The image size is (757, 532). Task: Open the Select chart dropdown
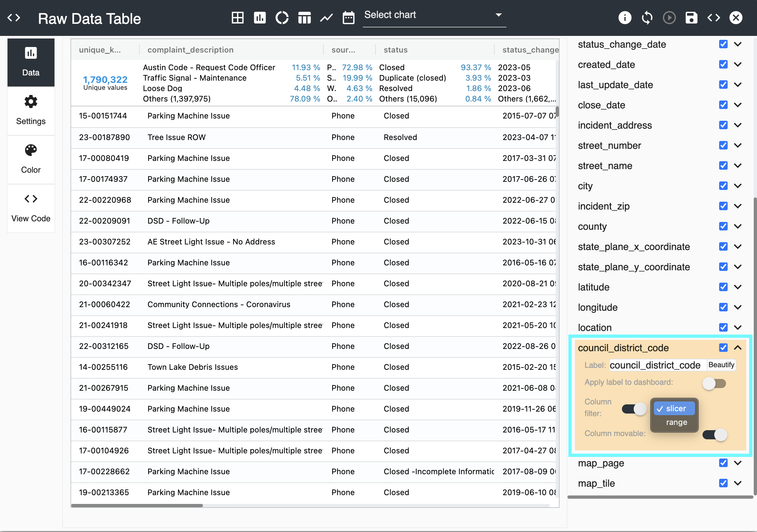tap(434, 15)
